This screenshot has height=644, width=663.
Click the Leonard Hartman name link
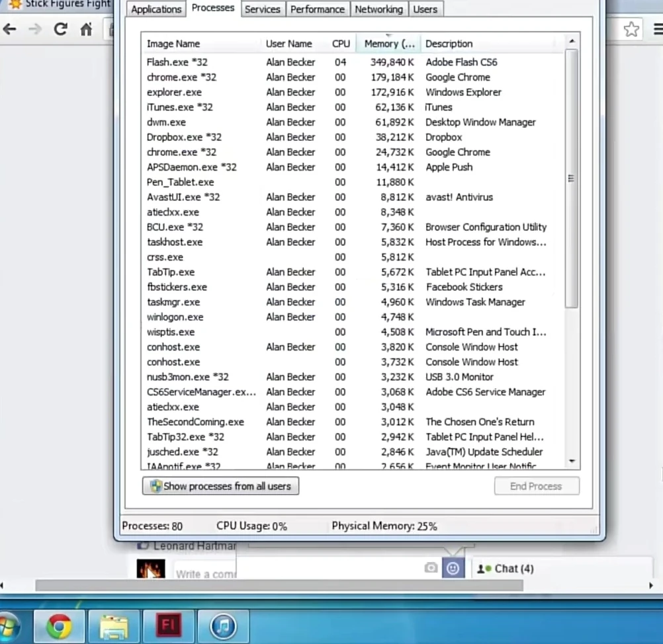click(195, 546)
